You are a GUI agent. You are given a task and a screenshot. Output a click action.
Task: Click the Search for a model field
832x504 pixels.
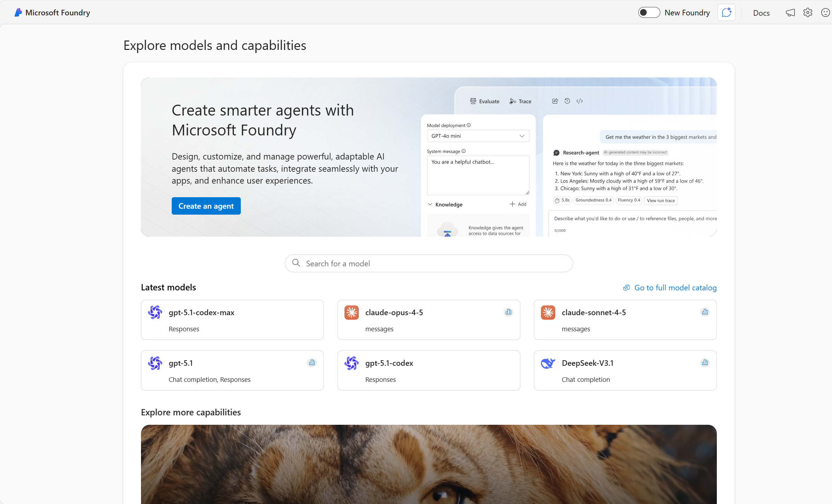(x=429, y=264)
